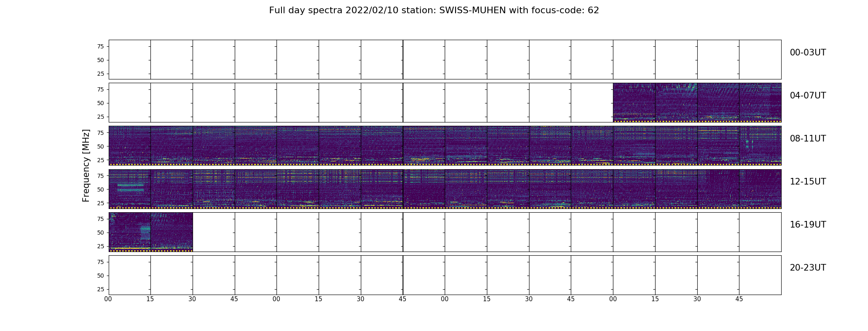Select the '08-11UT' row label
Screen dimensions: 868x331
(x=808, y=139)
